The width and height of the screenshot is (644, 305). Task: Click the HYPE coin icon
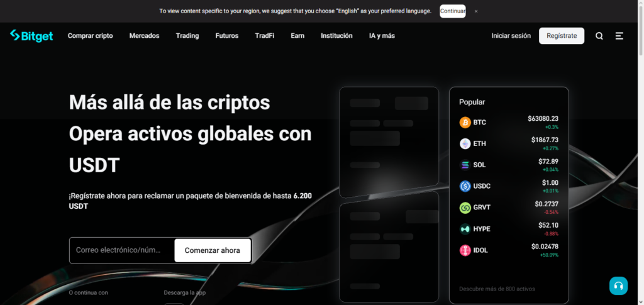pyautogui.click(x=465, y=229)
